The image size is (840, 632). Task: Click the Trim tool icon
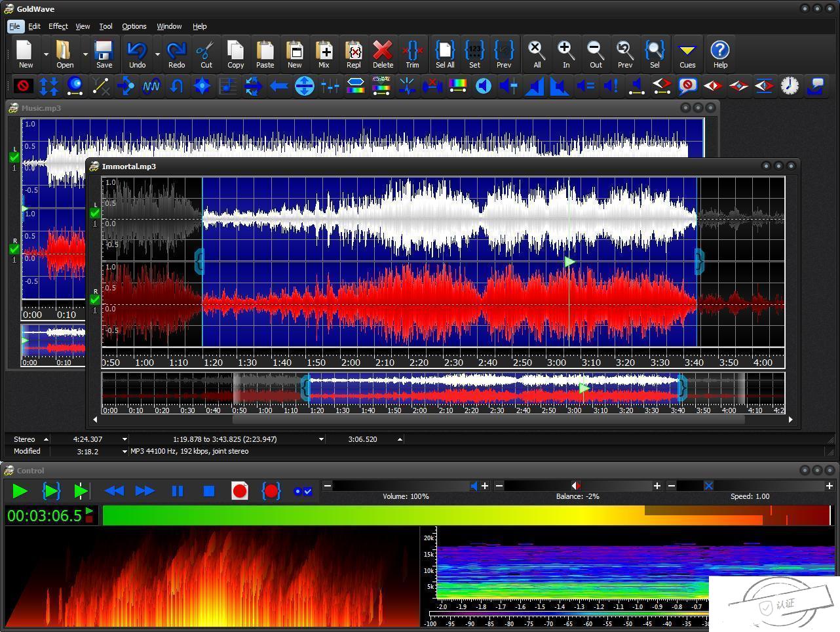click(x=412, y=54)
